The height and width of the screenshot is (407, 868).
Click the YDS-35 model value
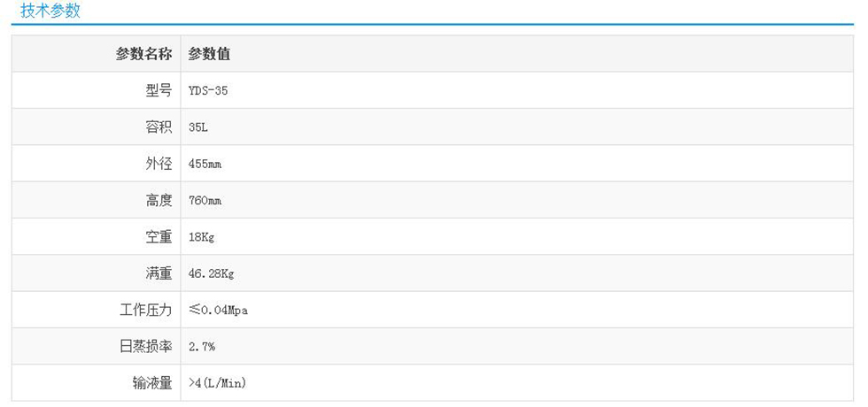coord(208,90)
